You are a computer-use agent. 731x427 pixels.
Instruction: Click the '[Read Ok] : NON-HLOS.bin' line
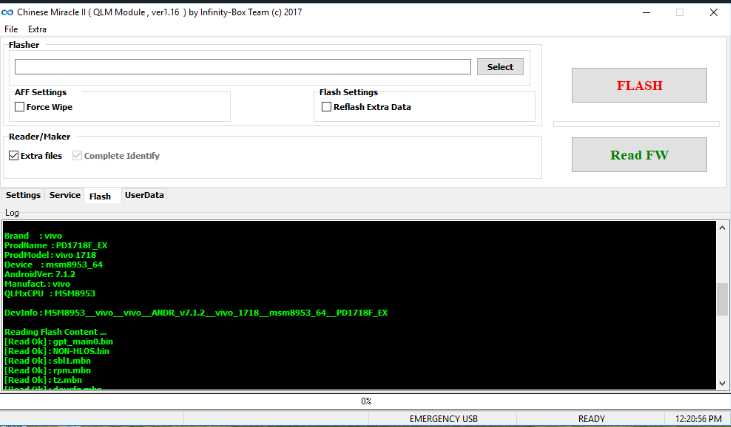tap(57, 351)
